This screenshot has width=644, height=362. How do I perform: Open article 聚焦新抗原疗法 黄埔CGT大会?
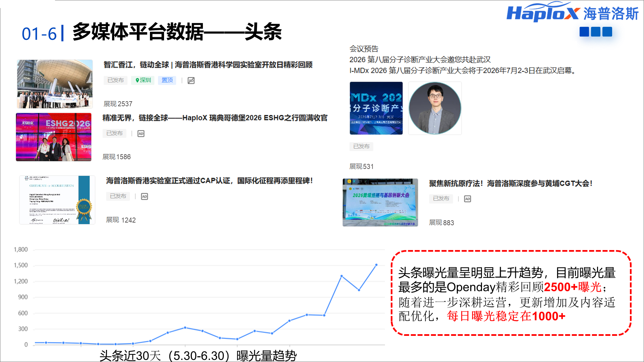pyautogui.click(x=511, y=184)
